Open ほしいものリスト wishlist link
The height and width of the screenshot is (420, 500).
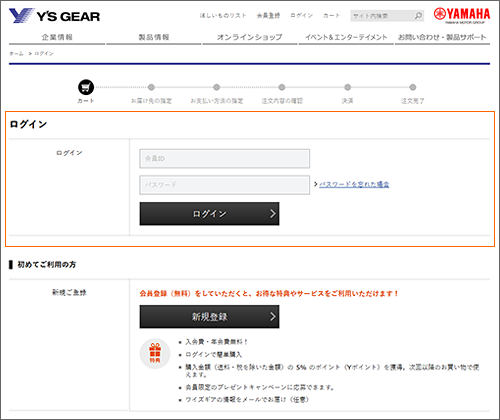(223, 16)
